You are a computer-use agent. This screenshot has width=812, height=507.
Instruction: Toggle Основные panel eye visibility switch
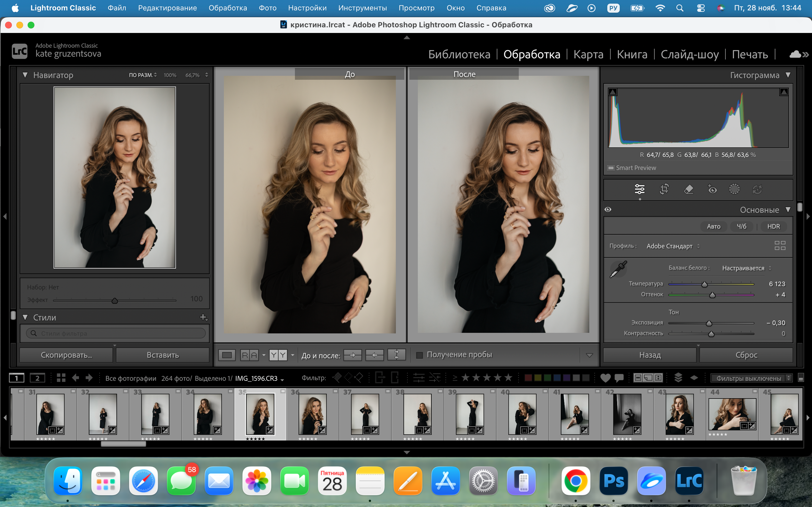608,210
